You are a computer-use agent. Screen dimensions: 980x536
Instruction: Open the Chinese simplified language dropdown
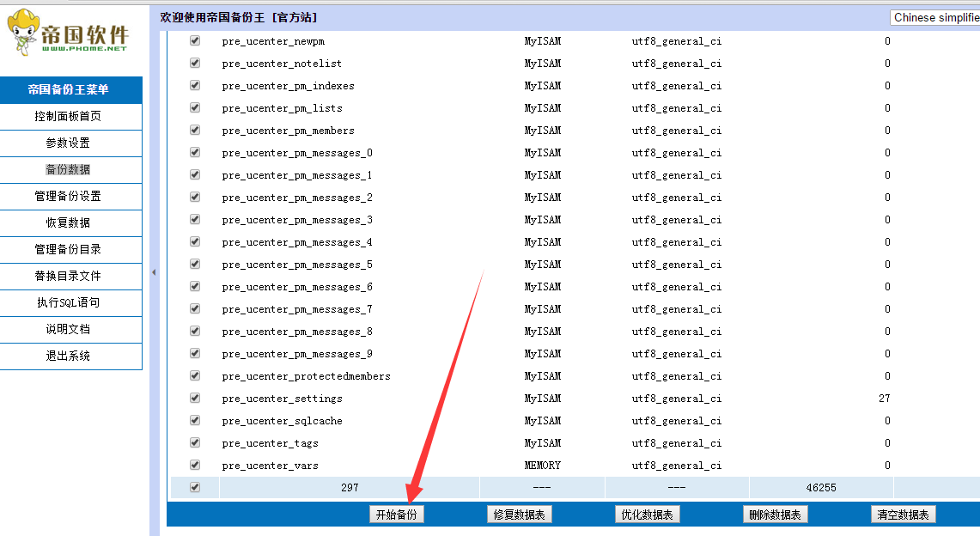[934, 17]
